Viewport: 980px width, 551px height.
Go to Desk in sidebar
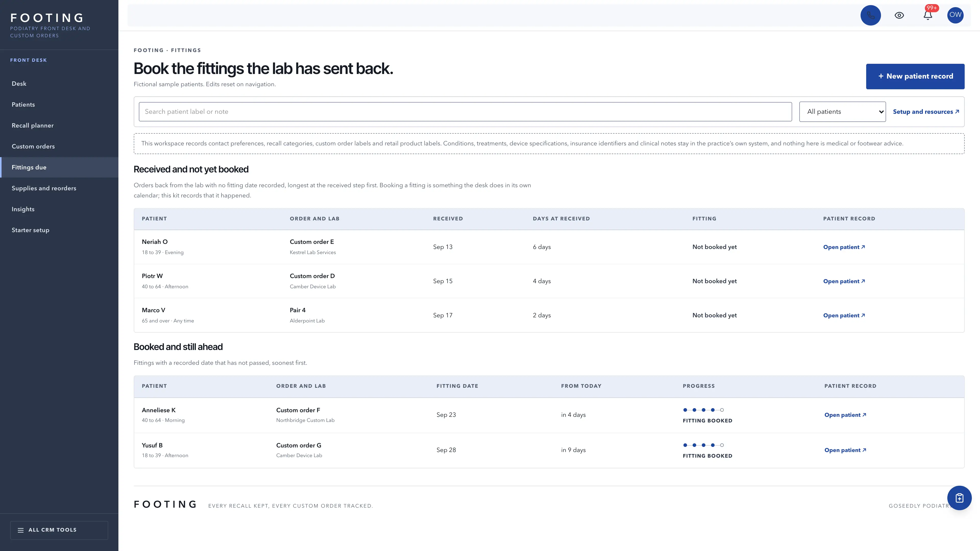59,84
